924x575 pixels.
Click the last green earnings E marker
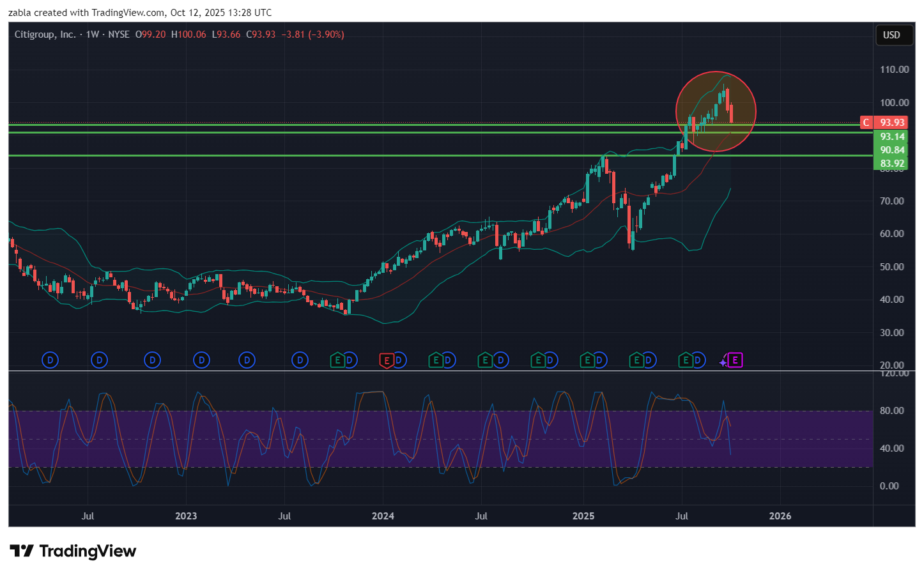pyautogui.click(x=686, y=360)
